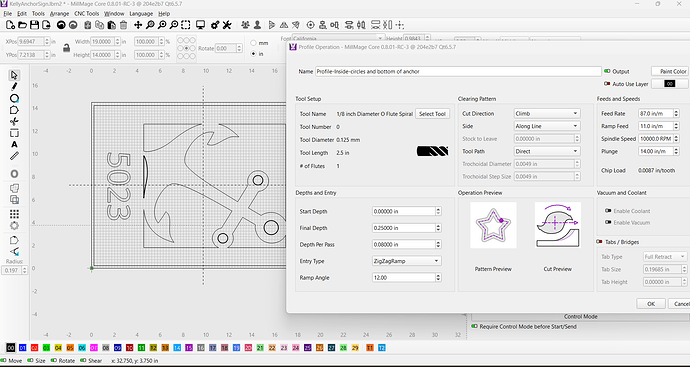
Task: Increment the Feed Rate stepper
Action: coord(676,112)
